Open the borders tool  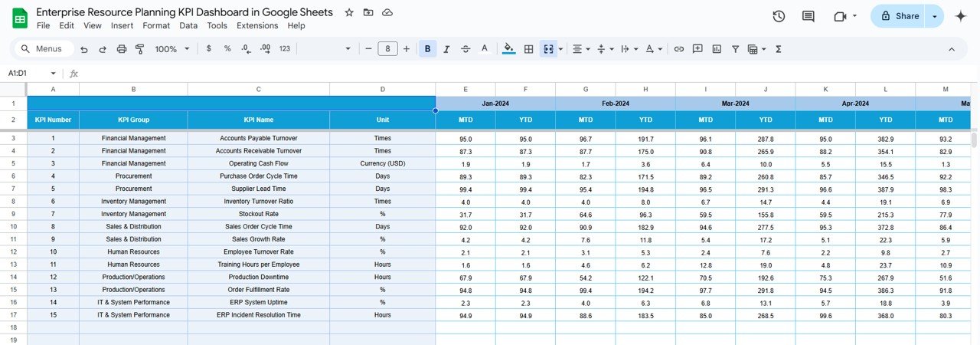[528, 48]
